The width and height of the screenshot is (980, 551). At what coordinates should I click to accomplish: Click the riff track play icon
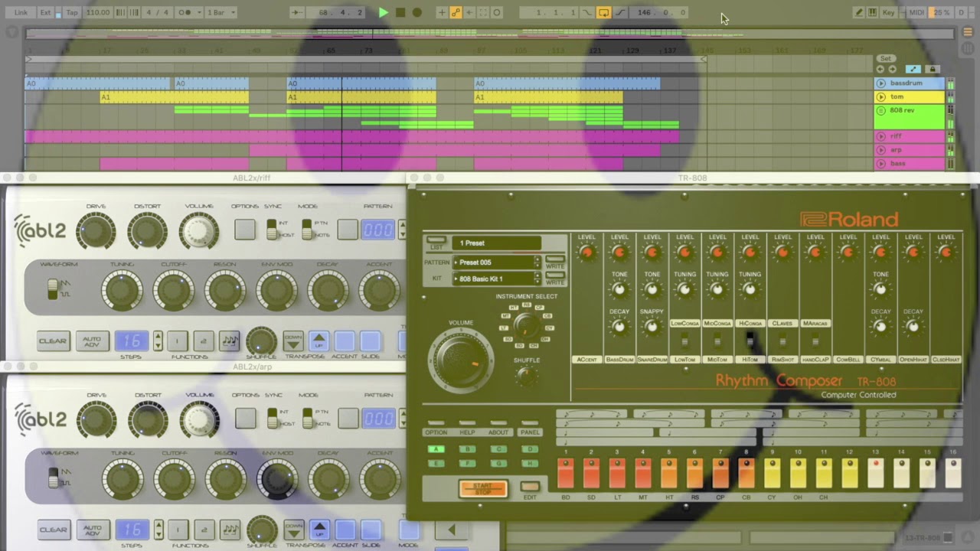pos(881,136)
